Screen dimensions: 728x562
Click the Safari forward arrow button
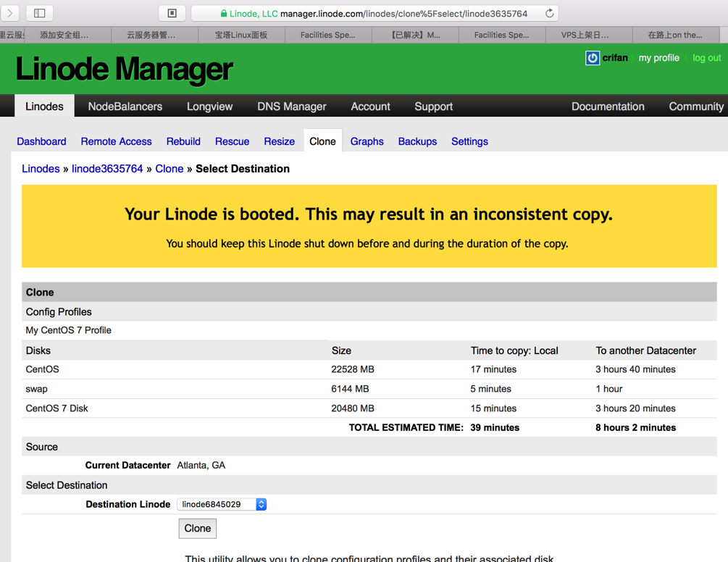click(x=9, y=13)
